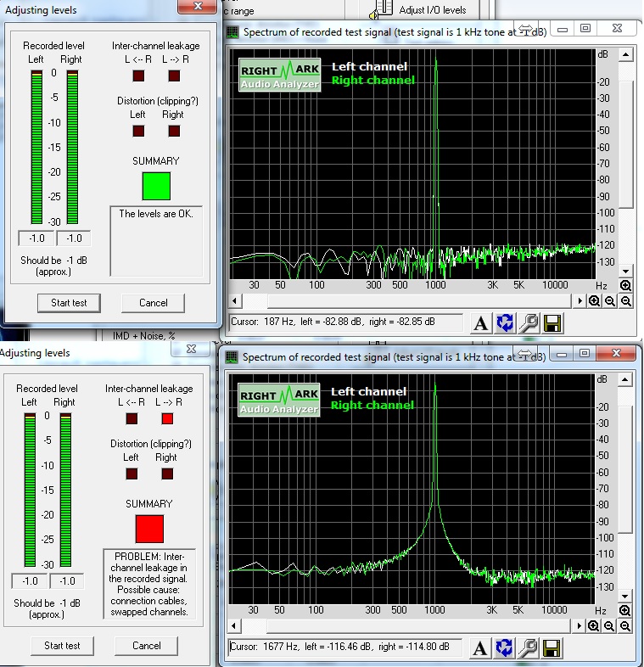
Task: Click dark L<--R leakage indicator in PROBLEM dialog
Action: click(x=132, y=419)
